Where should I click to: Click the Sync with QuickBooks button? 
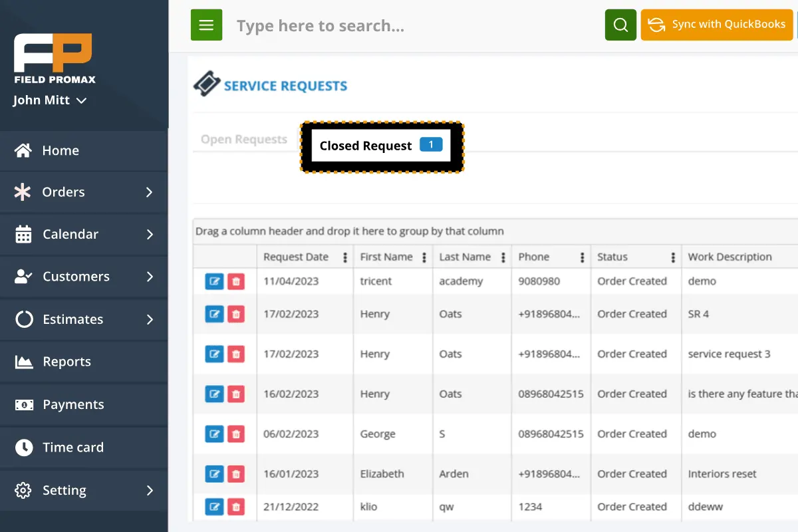[717, 25]
